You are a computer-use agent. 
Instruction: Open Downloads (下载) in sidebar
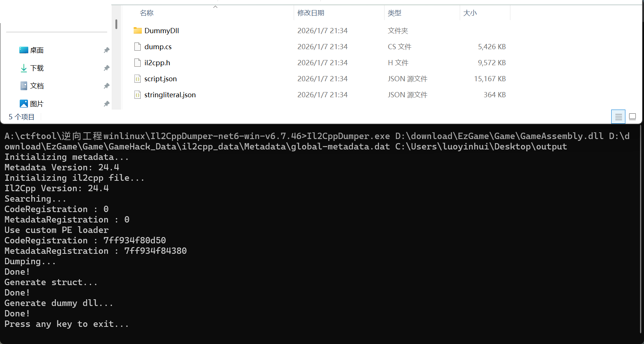tap(36, 68)
